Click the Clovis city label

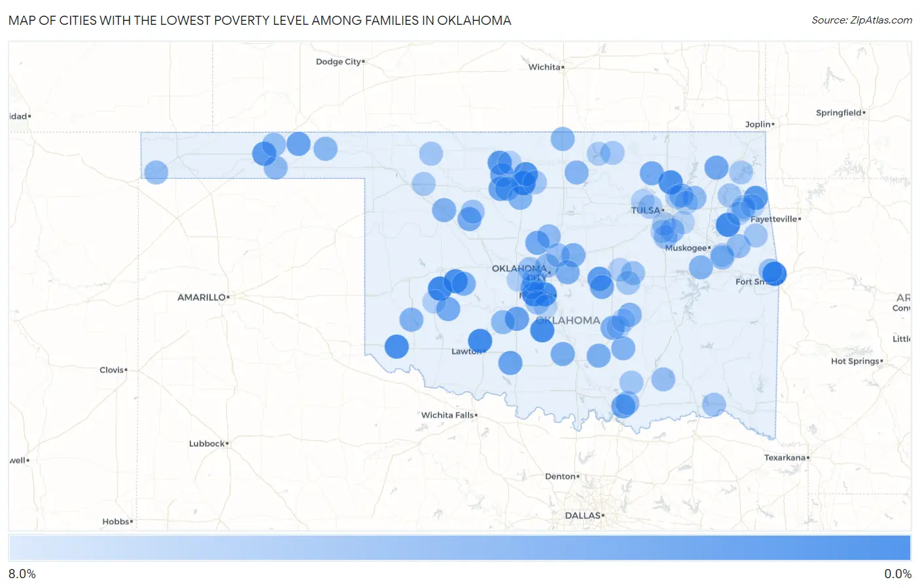(x=111, y=370)
